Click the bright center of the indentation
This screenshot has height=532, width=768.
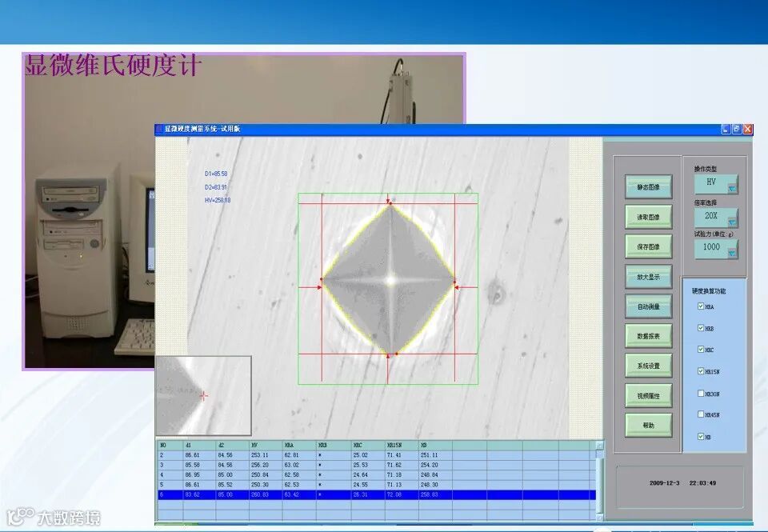coord(390,280)
